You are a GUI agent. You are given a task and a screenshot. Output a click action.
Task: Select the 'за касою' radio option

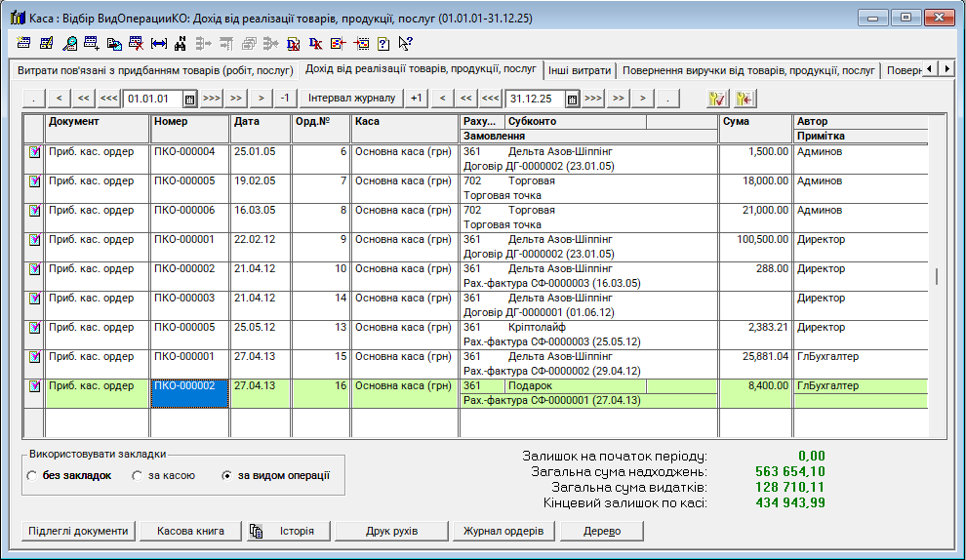point(138,476)
